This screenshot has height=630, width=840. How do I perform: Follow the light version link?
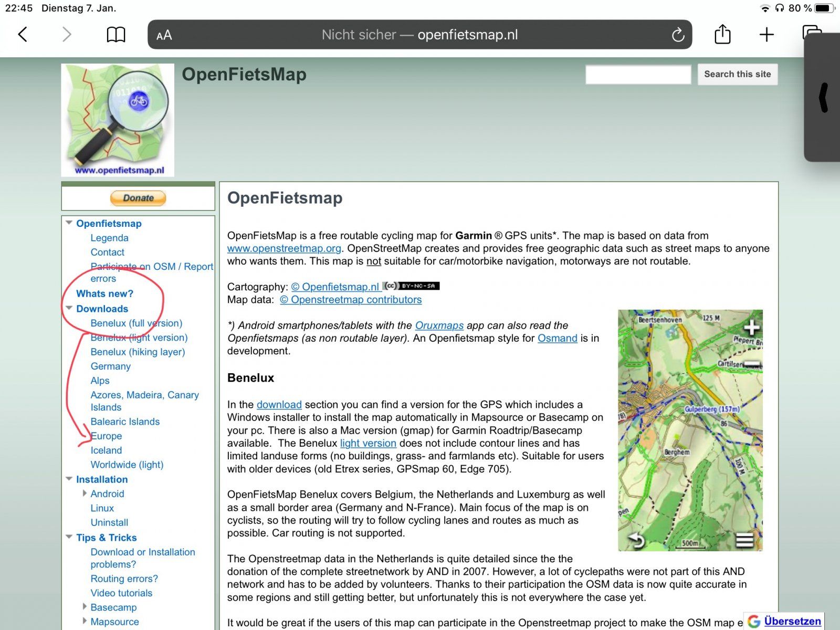click(368, 443)
